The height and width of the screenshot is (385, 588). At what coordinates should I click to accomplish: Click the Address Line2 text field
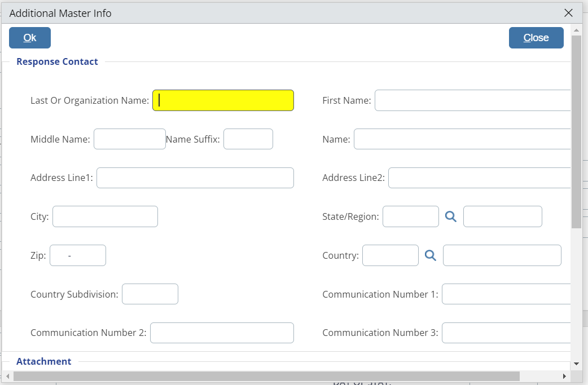point(480,178)
